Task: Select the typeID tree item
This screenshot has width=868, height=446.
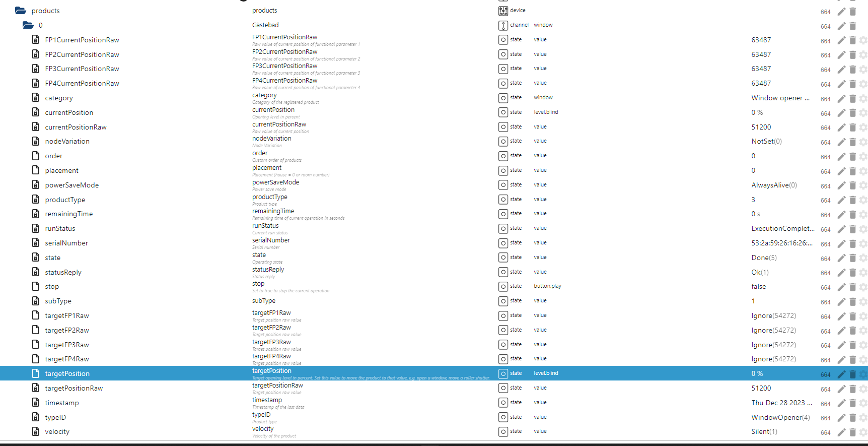Action: point(55,417)
